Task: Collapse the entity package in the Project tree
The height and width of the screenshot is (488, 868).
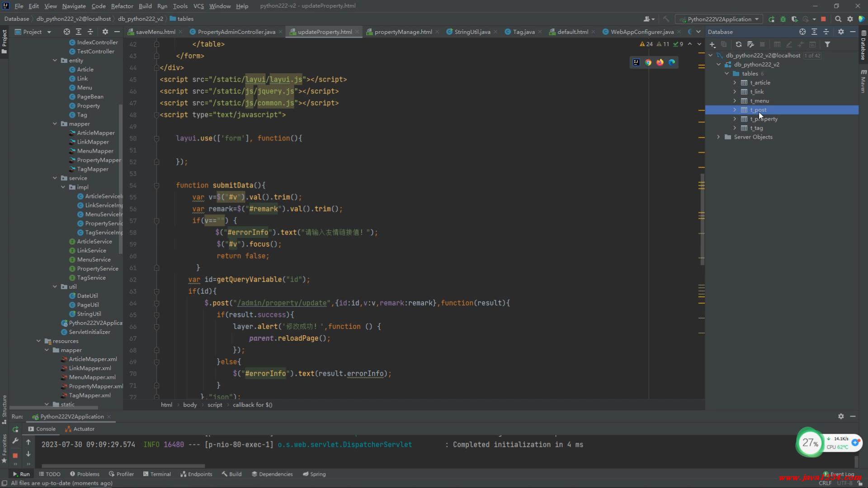Action: coord(55,61)
